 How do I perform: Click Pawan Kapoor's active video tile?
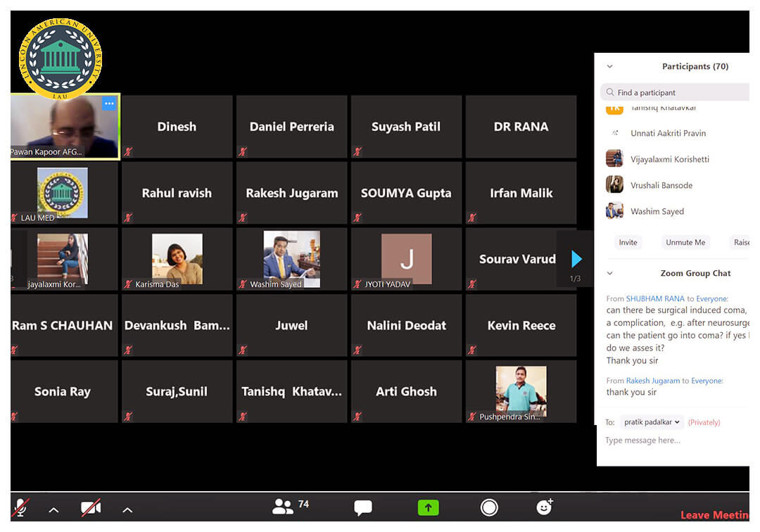point(65,127)
